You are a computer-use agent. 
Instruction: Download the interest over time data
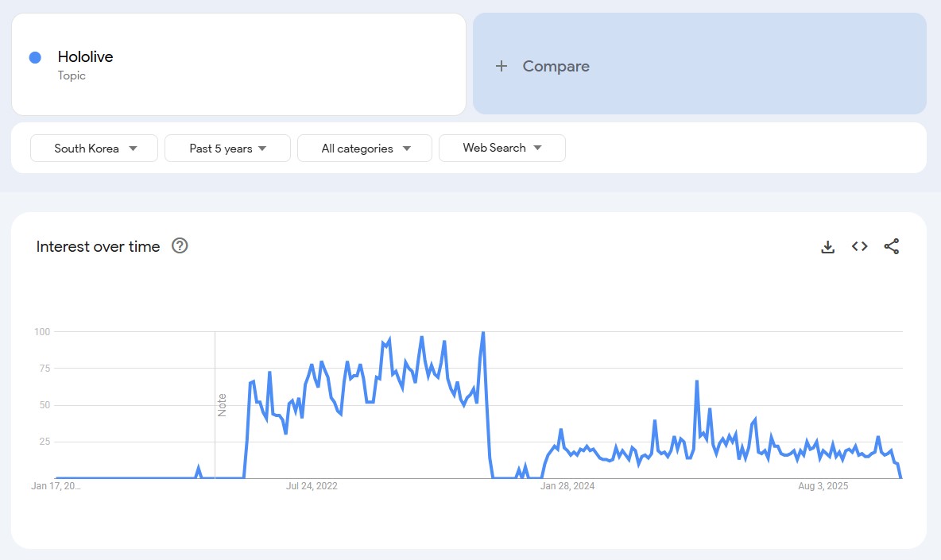click(x=827, y=246)
